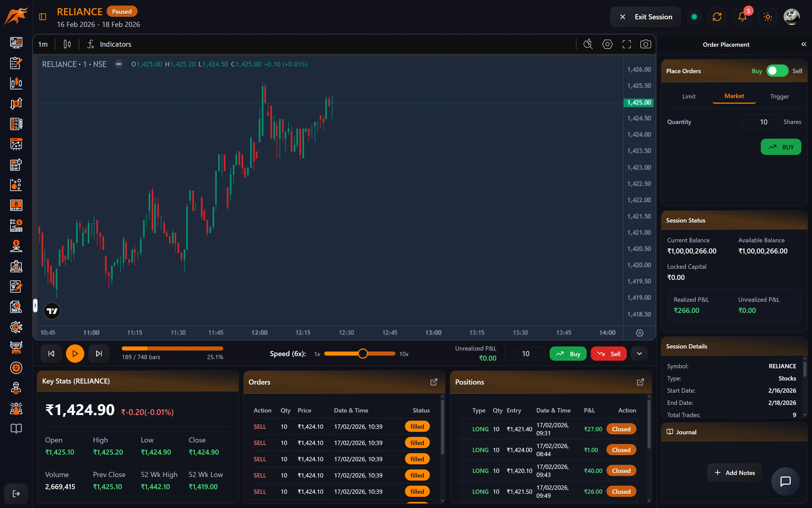Viewport: 812px width, 508px height.
Task: Click the ₹27.00 P&L in Positions
Action: click(593, 429)
